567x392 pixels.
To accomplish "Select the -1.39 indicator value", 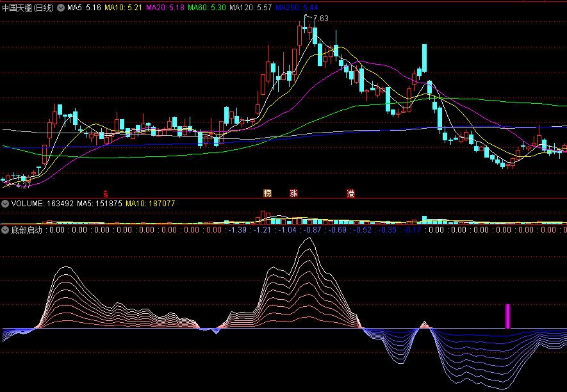I will click(237, 230).
